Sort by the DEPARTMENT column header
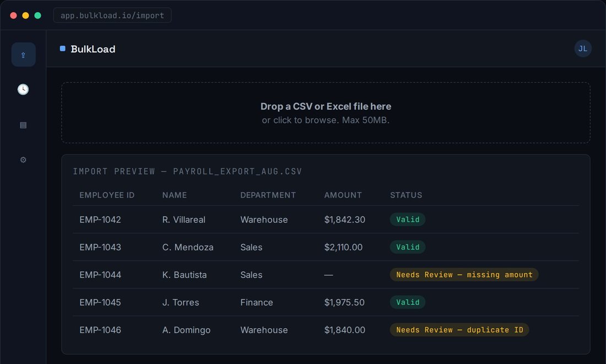The image size is (606, 364). (x=268, y=195)
